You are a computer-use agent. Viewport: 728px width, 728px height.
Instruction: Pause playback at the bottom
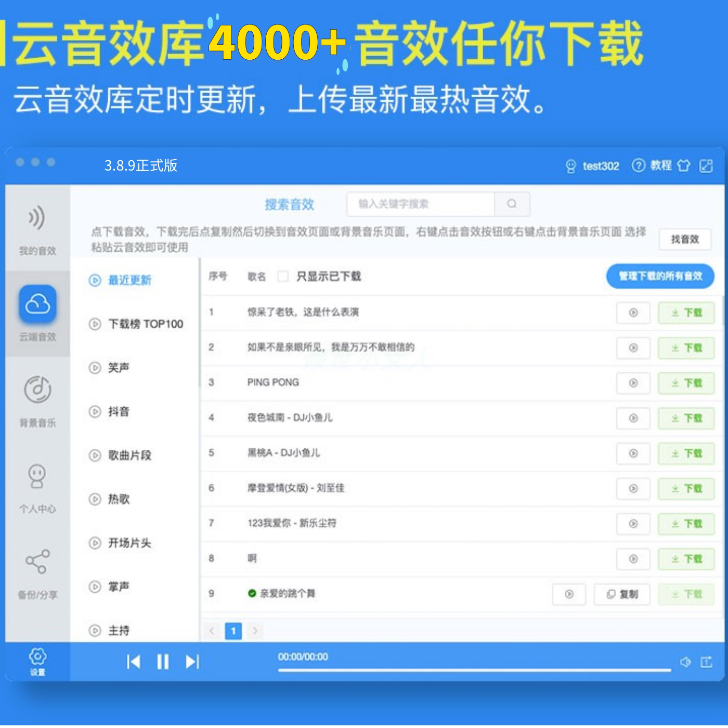coord(163,661)
